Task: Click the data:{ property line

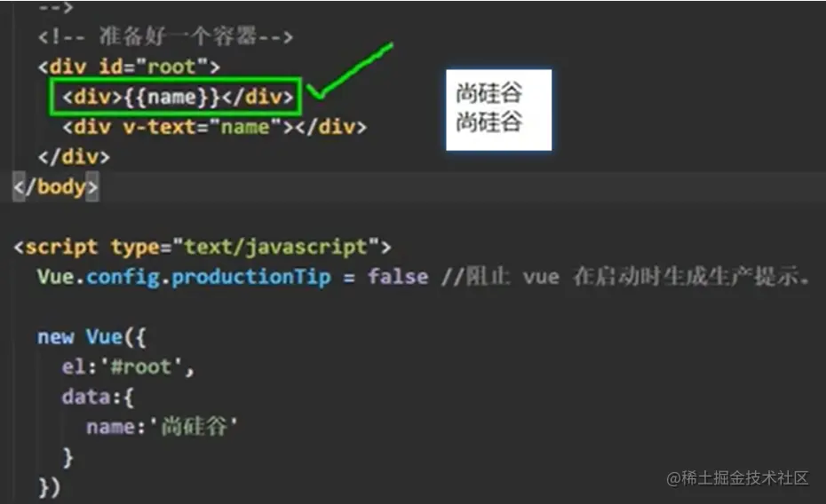Action: (98, 397)
